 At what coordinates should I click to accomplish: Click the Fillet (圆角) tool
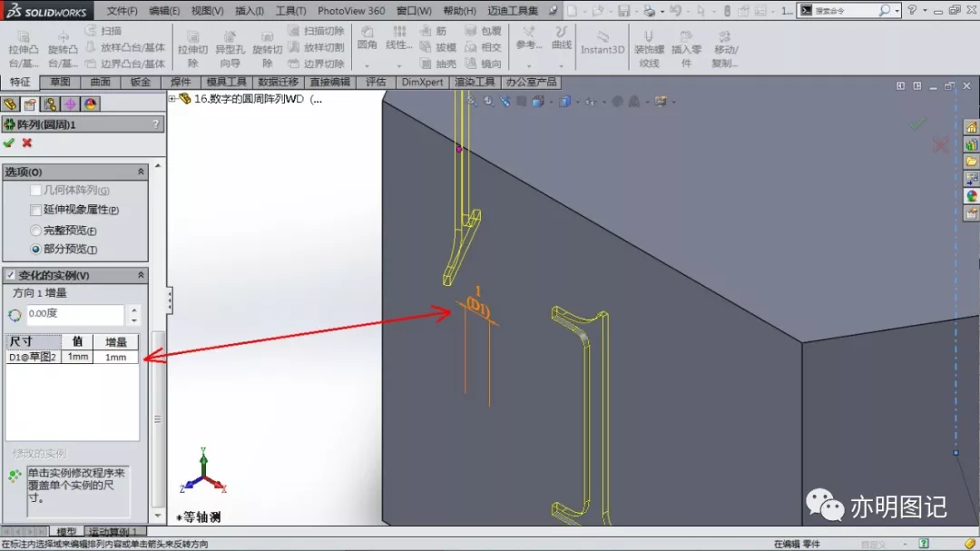(367, 38)
